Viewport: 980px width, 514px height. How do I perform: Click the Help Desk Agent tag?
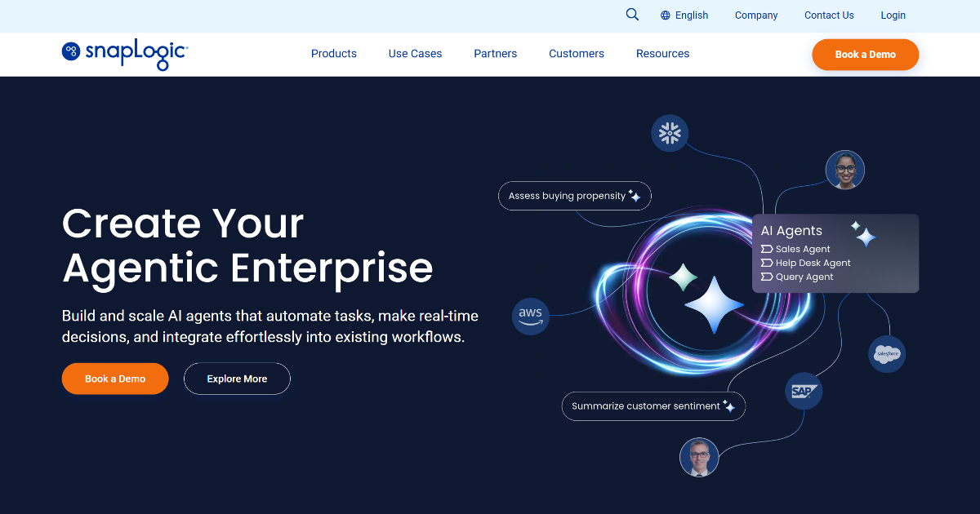pos(805,263)
